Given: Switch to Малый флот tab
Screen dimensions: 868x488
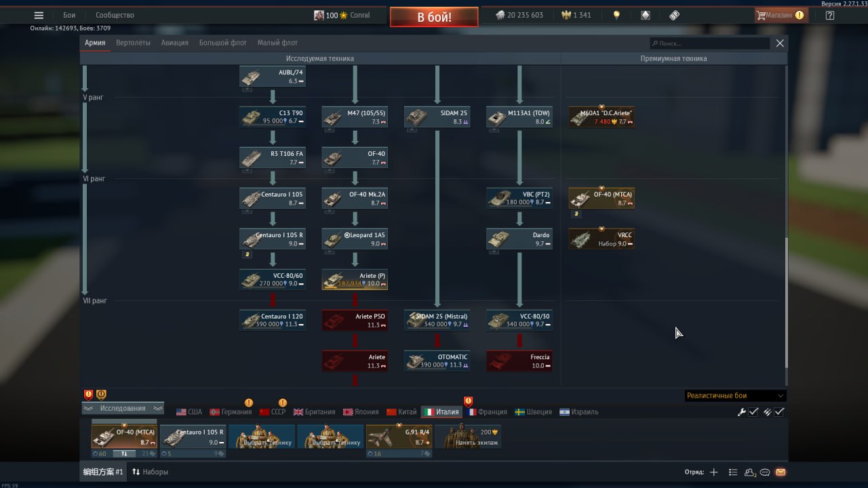Looking at the screenshot, I should (x=277, y=43).
